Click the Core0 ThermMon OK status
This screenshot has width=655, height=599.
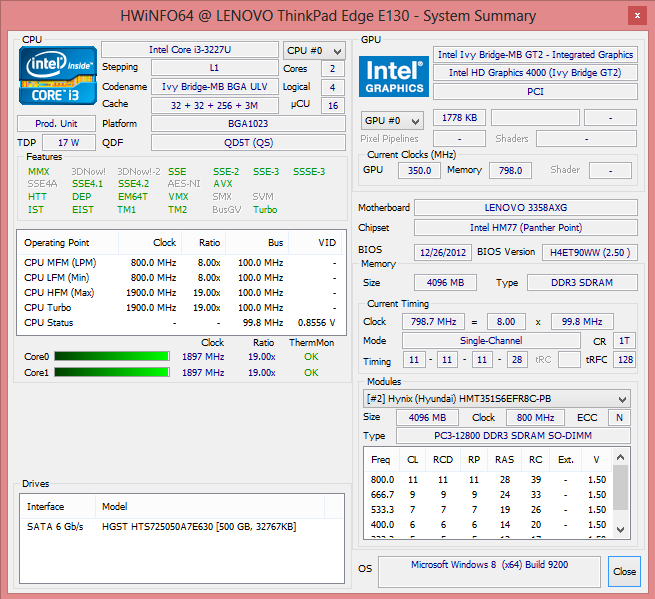311,357
